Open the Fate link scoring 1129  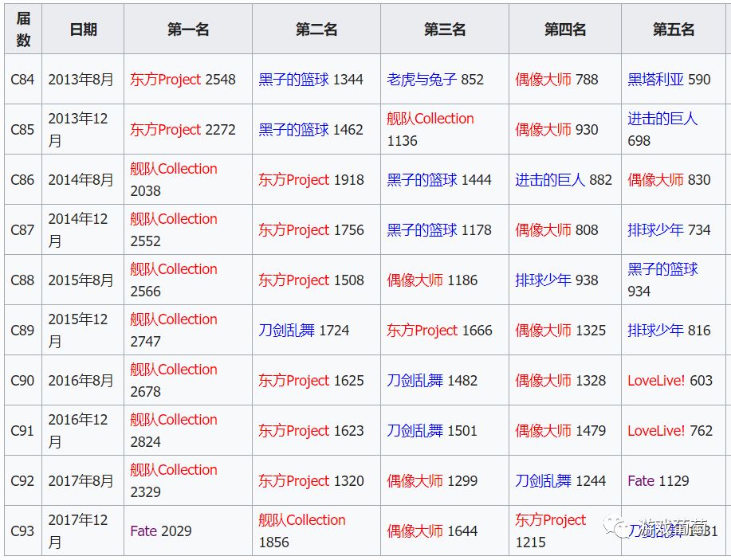tap(642, 482)
